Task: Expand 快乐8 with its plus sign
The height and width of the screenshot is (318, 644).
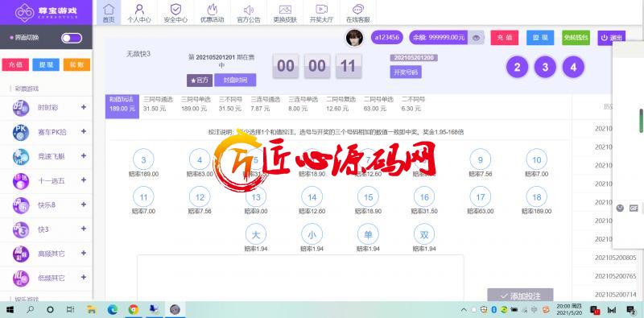Action: point(84,204)
